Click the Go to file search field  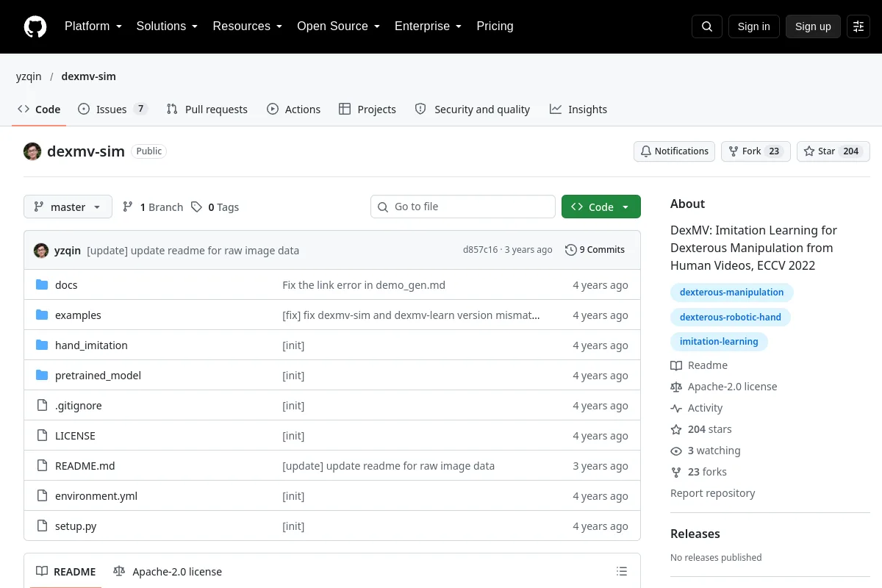click(463, 207)
